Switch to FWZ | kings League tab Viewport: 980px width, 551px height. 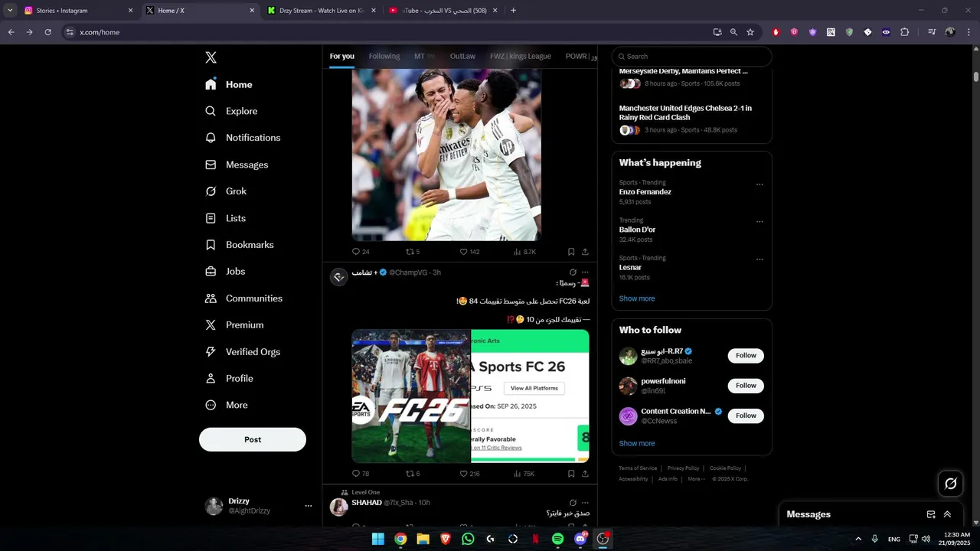[521, 56]
